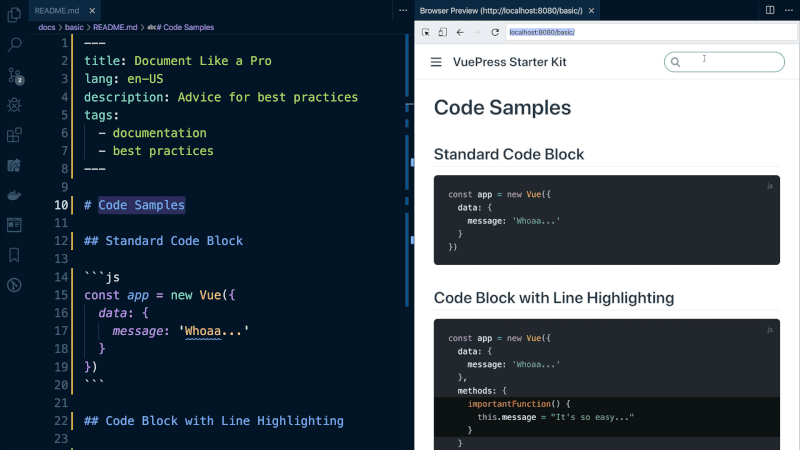Open the Bookmarks view in activity bar
The height and width of the screenshot is (450, 800).
14,255
